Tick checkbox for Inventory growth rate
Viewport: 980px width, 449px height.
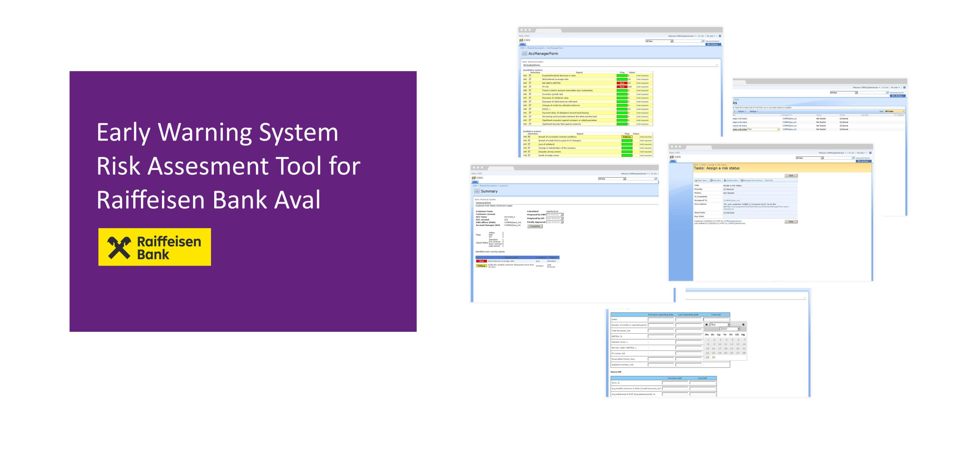click(530, 94)
